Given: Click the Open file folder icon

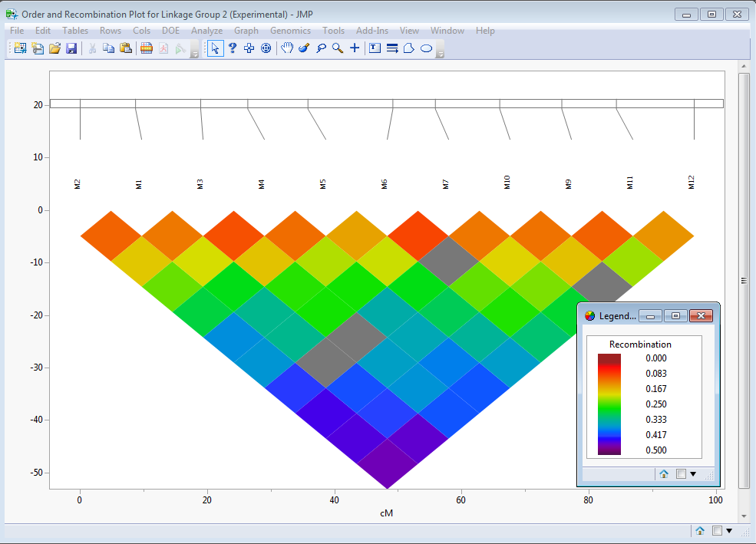Looking at the screenshot, I should point(54,48).
